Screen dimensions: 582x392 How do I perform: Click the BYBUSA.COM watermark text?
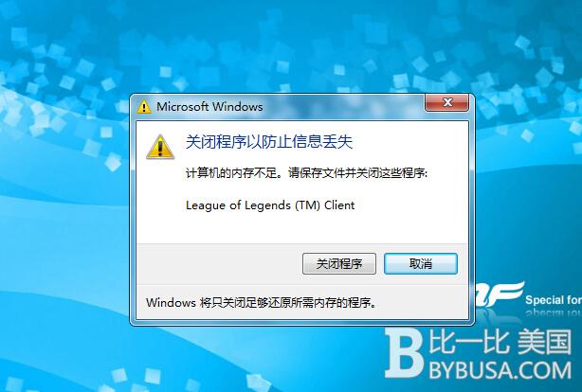(x=500, y=369)
